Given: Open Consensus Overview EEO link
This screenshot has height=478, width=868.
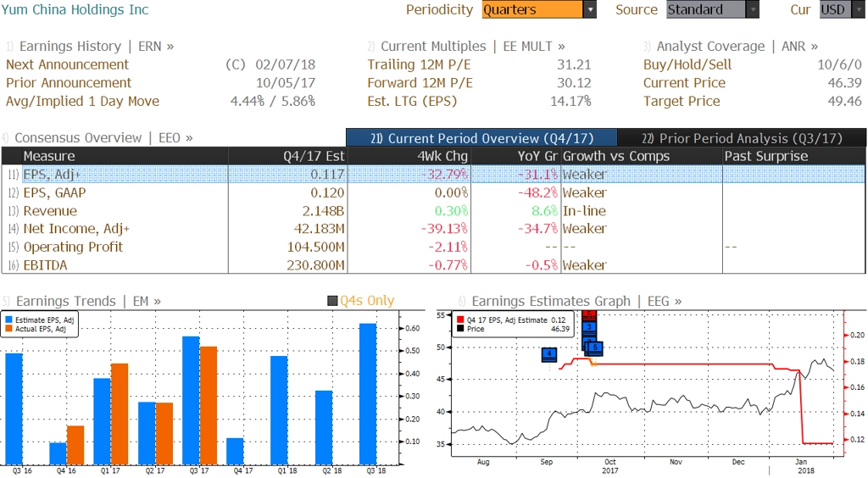Looking at the screenshot, I should pos(103,138).
